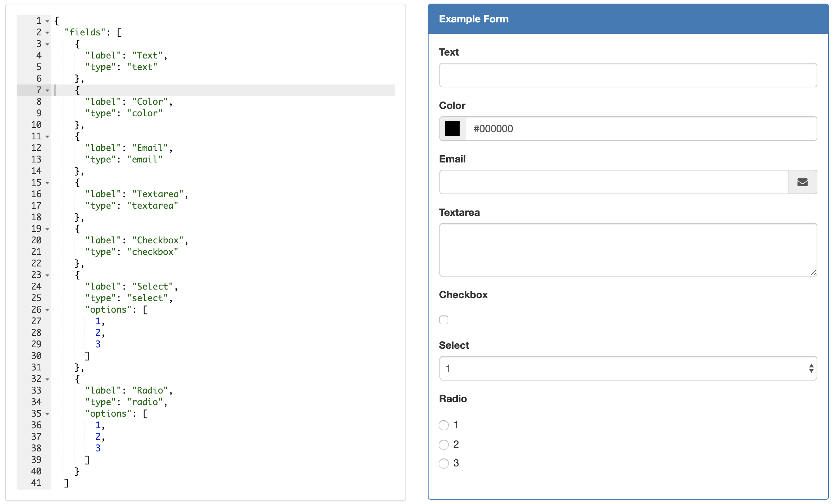This screenshot has height=504, width=834.
Task: Open the Select dropdown showing 1
Action: (x=628, y=368)
